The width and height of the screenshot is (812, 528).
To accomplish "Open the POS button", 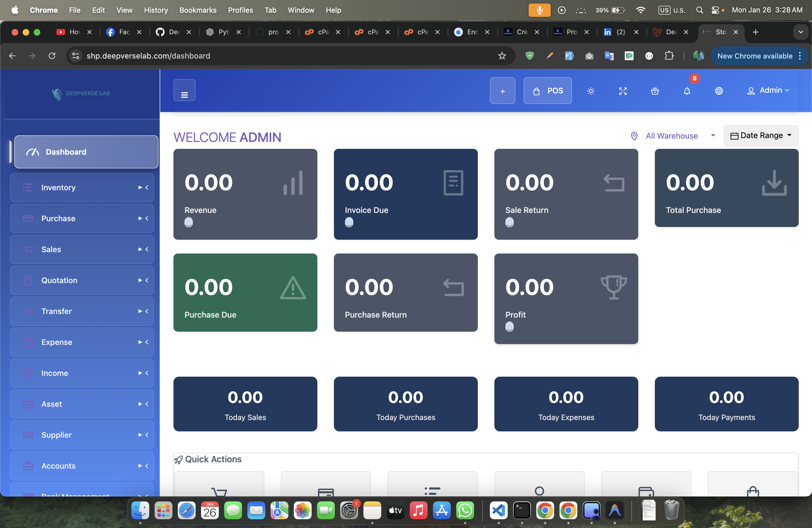I will click(548, 91).
